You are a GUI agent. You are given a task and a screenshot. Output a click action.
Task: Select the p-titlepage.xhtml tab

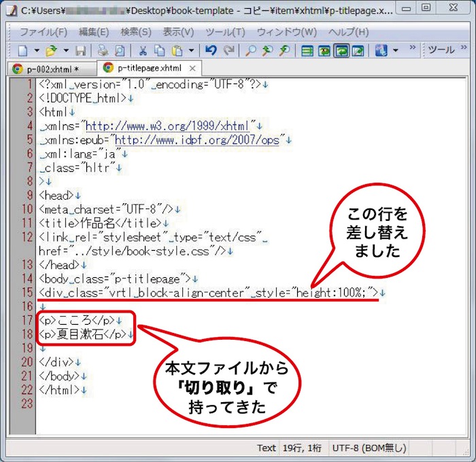pyautogui.click(x=150, y=68)
